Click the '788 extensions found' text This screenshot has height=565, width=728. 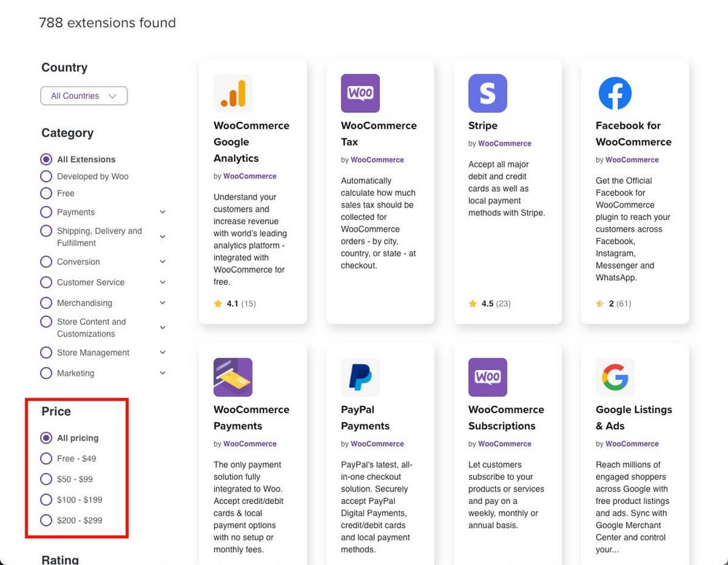(x=107, y=23)
